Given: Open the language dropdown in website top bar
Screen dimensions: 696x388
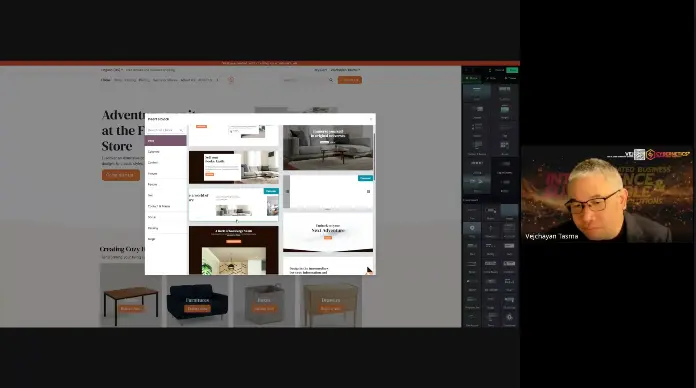Looking at the screenshot, I should click(111, 70).
